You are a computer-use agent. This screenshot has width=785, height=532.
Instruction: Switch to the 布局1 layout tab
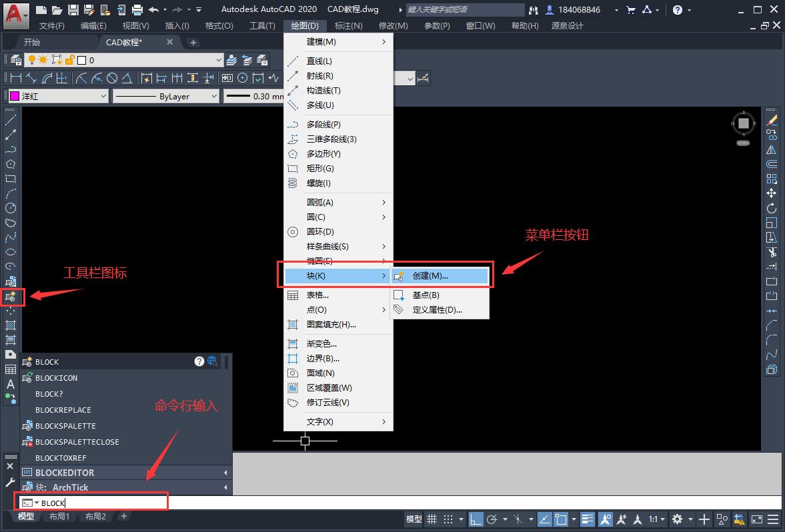[59, 516]
